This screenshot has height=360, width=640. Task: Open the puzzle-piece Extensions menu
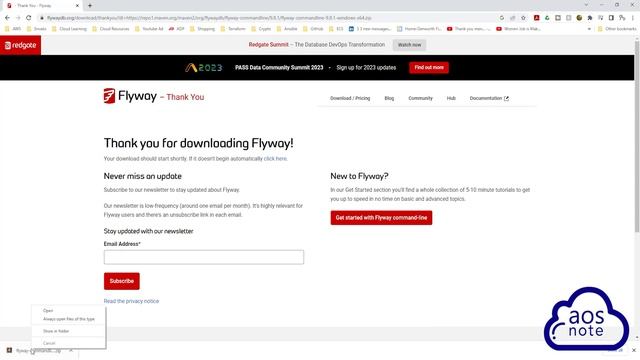coord(590,18)
